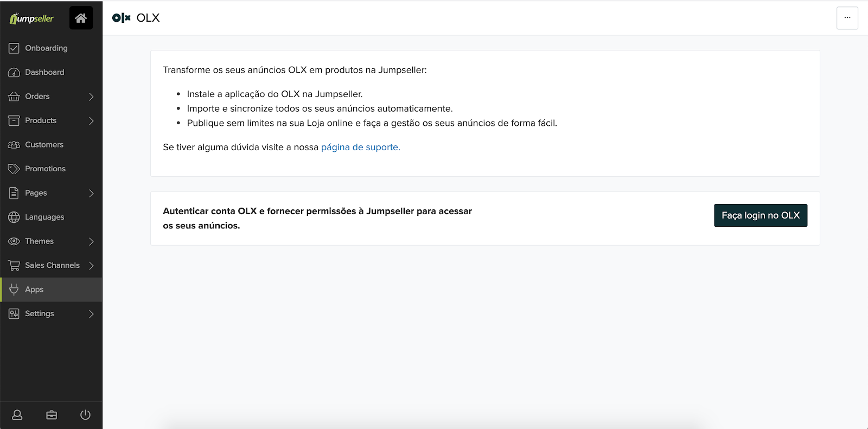Click the Apps plug icon
The width and height of the screenshot is (868, 429).
click(x=14, y=290)
